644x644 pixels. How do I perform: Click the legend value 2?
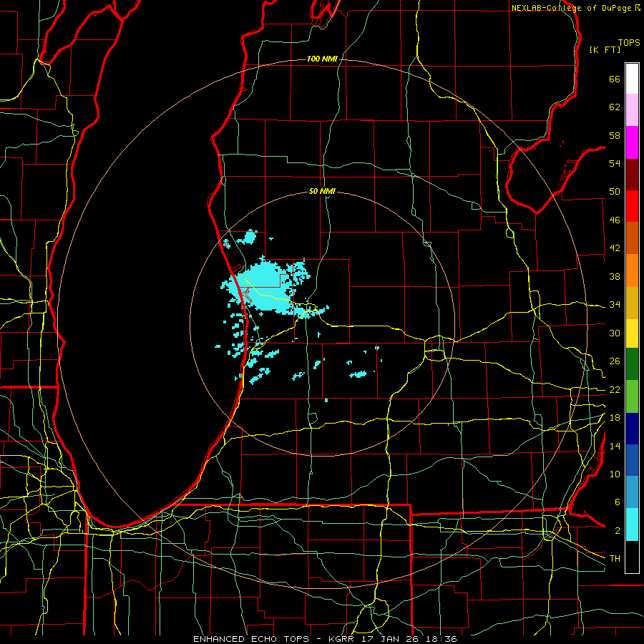click(x=617, y=531)
